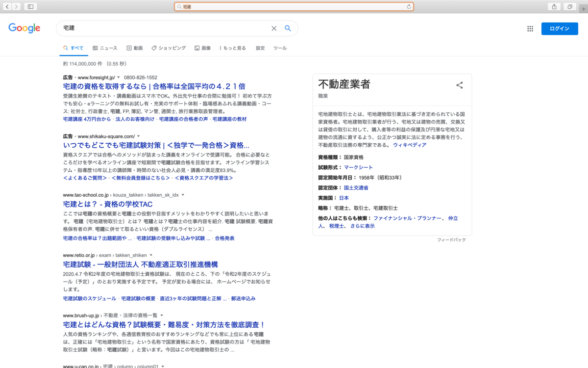
Task: Click 宅建講座の合格者の声 sitelink
Action: 183,119
